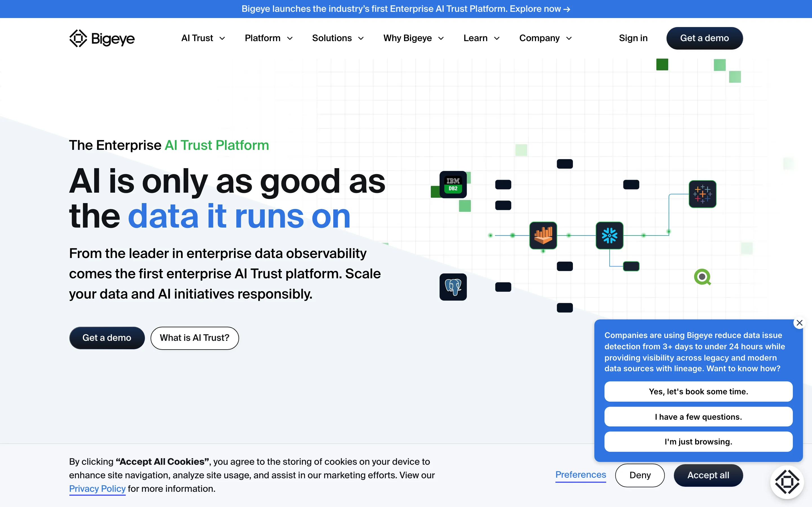Open the Solutions dropdown chevron
The height and width of the screenshot is (507, 812).
coord(361,38)
